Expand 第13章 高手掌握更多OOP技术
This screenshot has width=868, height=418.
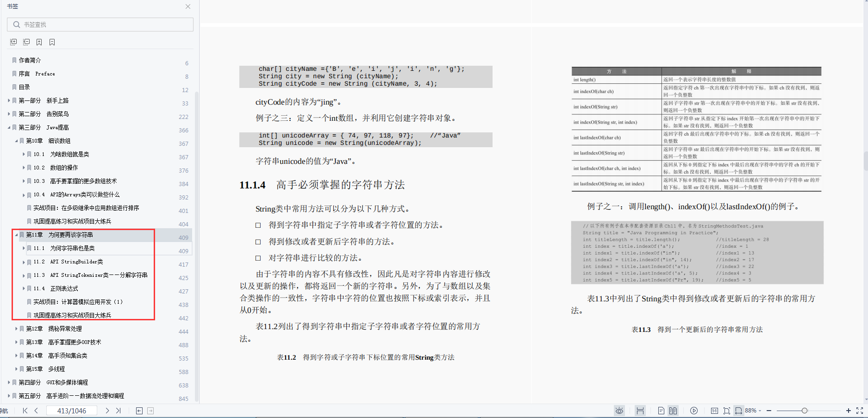[16, 342]
